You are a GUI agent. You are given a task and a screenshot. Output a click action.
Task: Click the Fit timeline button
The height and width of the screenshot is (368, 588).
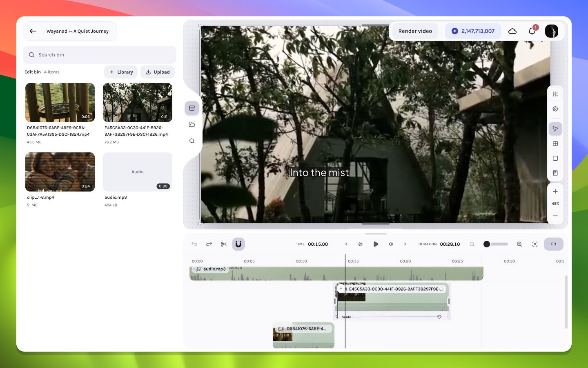point(554,244)
